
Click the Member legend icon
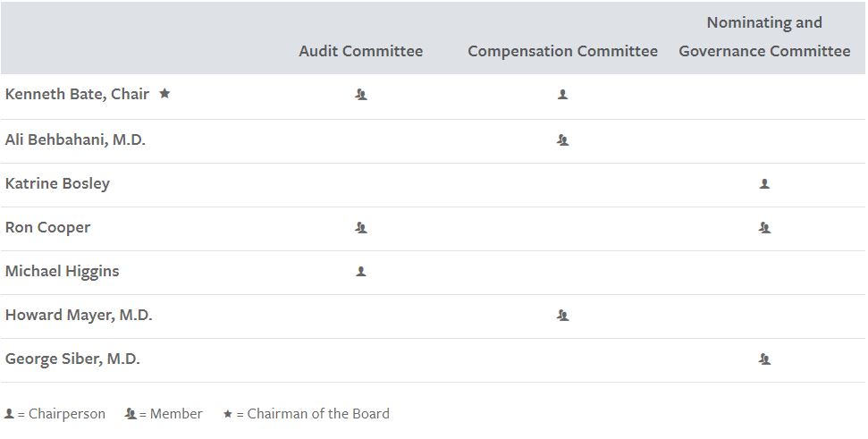(x=131, y=414)
